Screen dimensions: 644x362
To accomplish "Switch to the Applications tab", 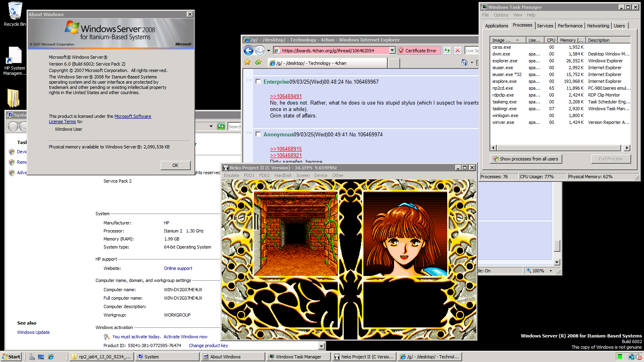I will point(496,26).
